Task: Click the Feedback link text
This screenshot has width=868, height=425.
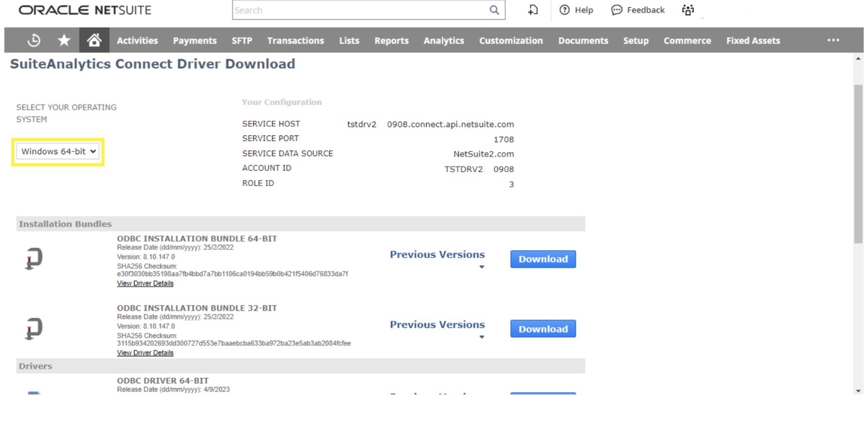Action: 645,10
